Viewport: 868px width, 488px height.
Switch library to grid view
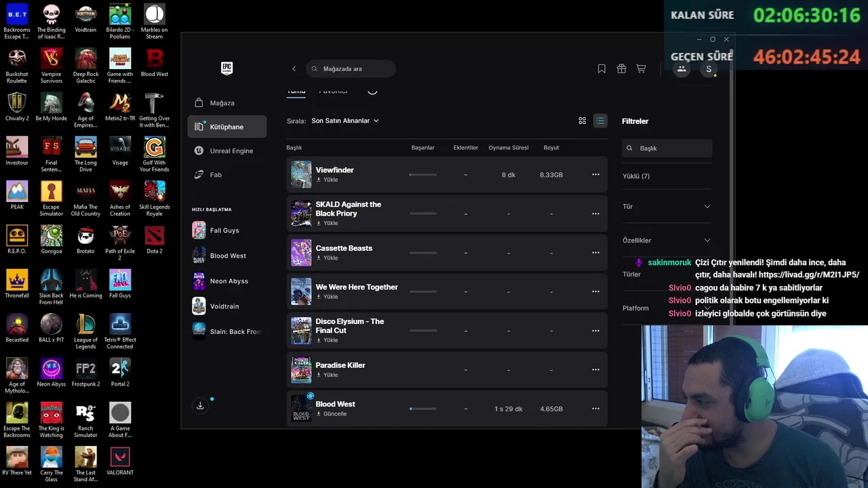[x=582, y=121]
